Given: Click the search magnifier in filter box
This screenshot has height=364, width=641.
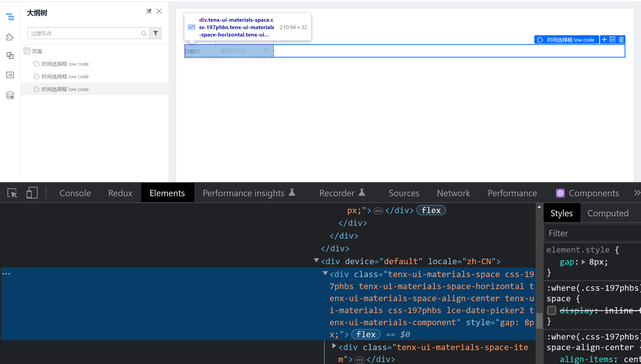Looking at the screenshot, I should (x=144, y=33).
